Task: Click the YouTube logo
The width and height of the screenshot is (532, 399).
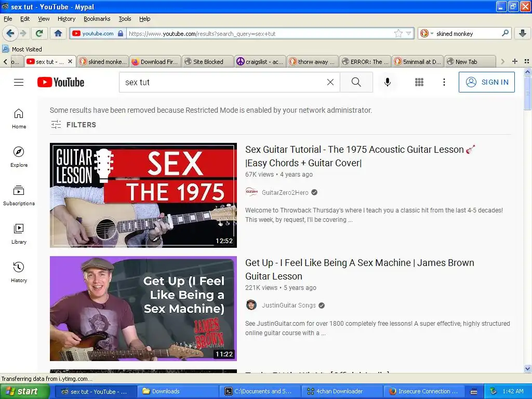Action: (61, 82)
